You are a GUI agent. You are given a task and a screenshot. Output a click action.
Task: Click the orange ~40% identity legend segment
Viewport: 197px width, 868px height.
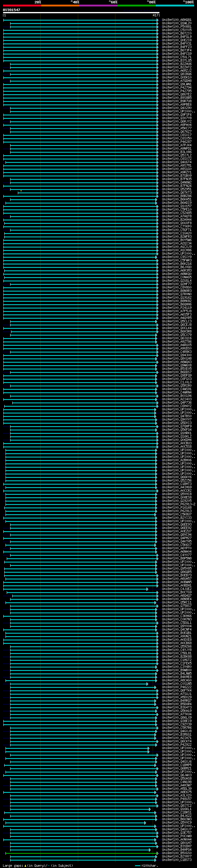coord(60,6)
